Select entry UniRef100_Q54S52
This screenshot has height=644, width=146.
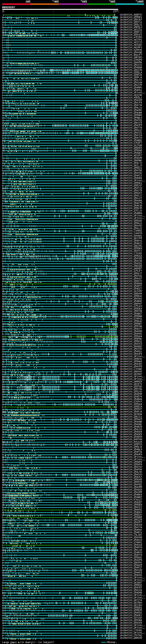(x=131, y=173)
